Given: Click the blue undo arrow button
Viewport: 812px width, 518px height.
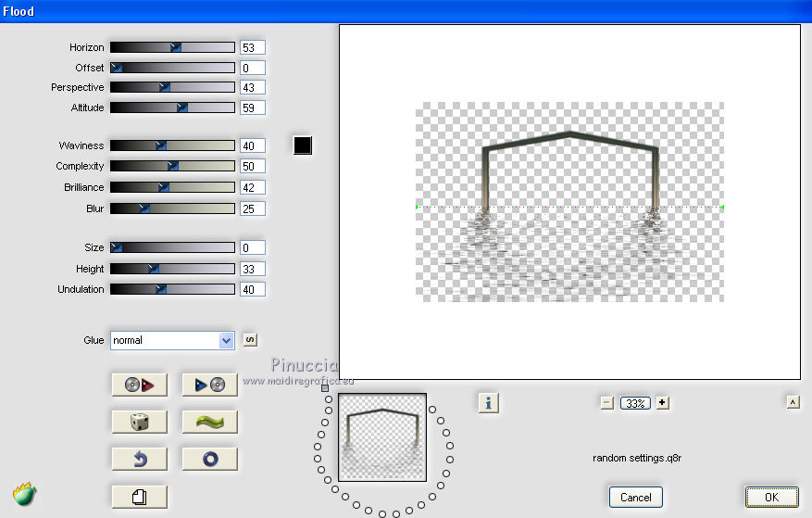Looking at the screenshot, I should (139, 459).
